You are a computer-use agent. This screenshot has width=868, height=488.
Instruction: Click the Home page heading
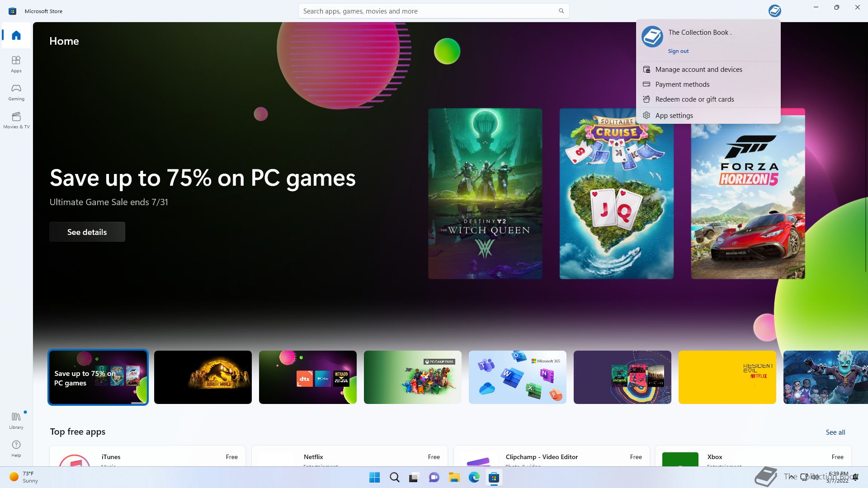(64, 41)
